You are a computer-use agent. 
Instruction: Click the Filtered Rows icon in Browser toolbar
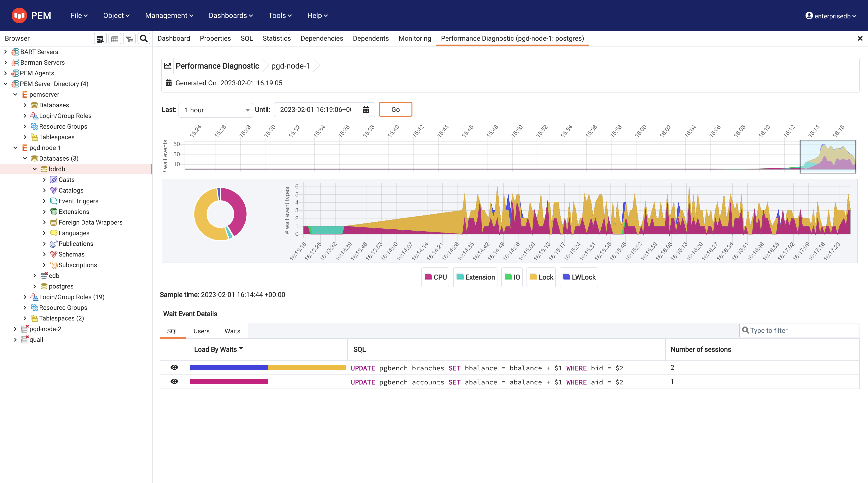tap(129, 39)
